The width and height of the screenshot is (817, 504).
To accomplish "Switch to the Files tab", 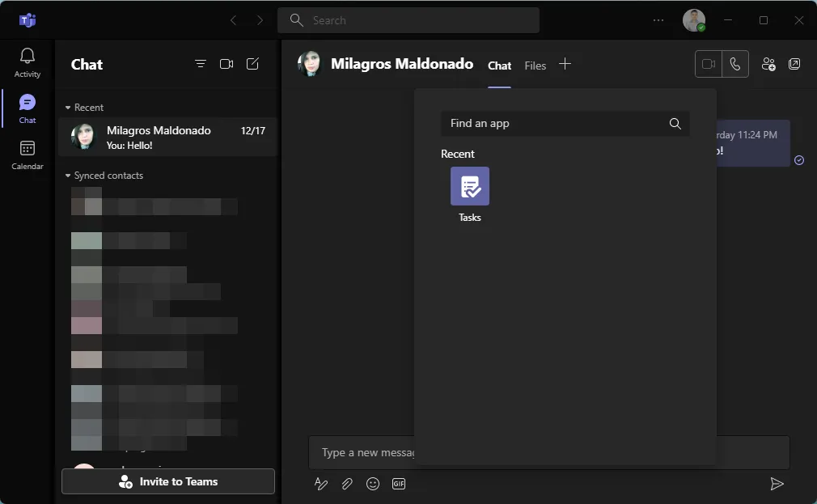I will 535,66.
